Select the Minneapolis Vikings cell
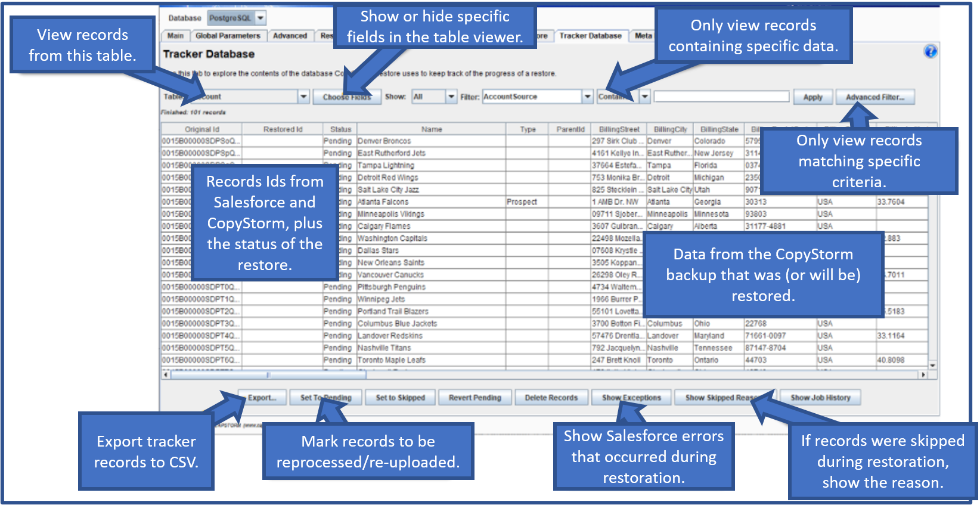 [432, 214]
